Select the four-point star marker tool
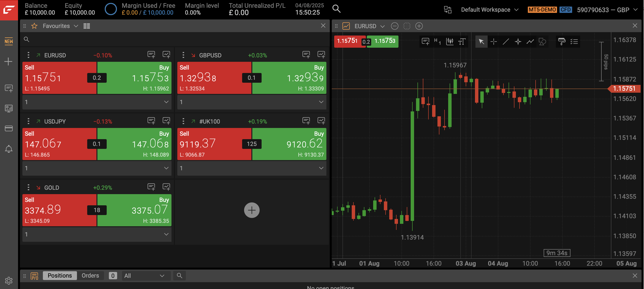644x289 pixels. (518, 41)
